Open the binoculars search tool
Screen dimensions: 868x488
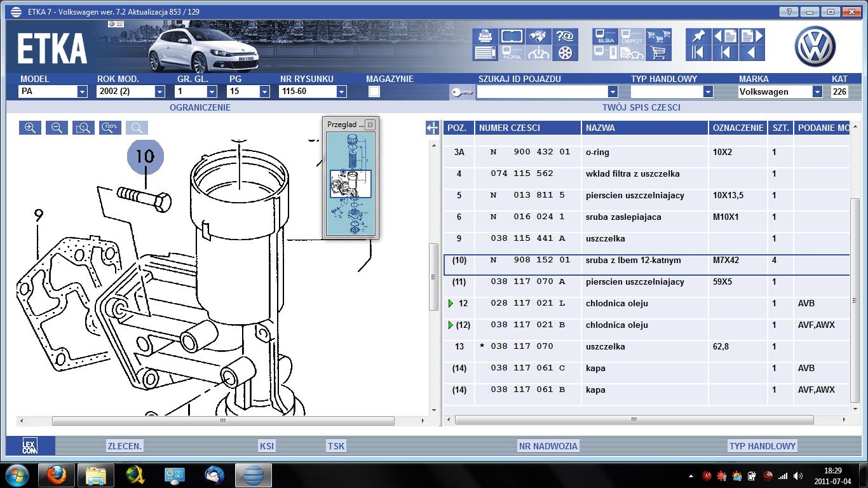[538, 36]
